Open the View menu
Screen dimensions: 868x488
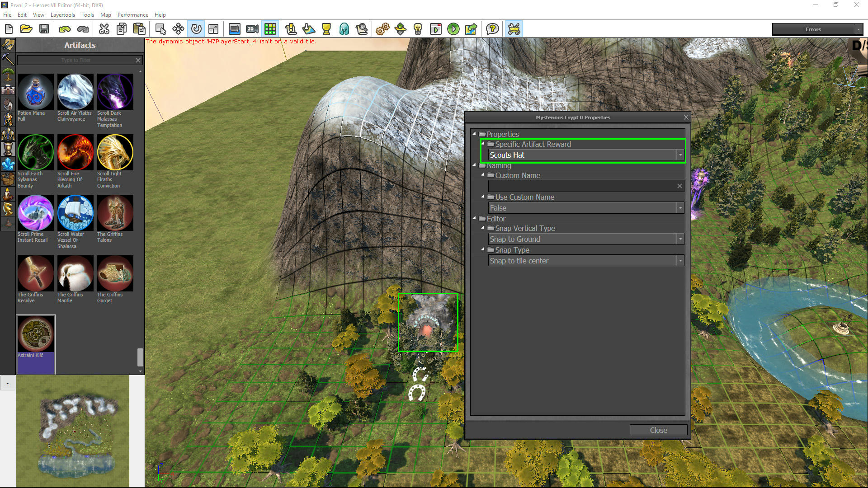[38, 15]
